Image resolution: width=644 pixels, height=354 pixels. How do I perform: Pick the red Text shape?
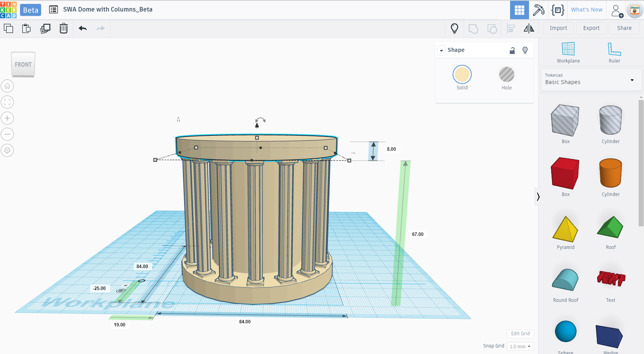point(611,278)
